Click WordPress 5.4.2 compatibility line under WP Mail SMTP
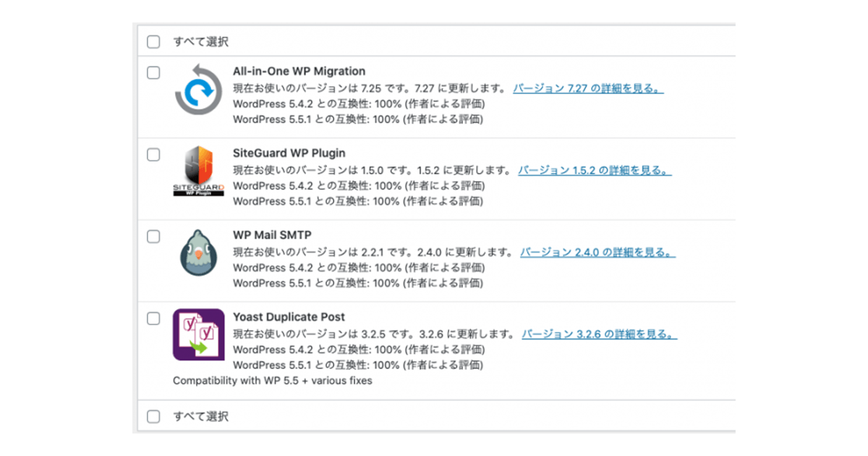The width and height of the screenshot is (868, 456). click(358, 268)
